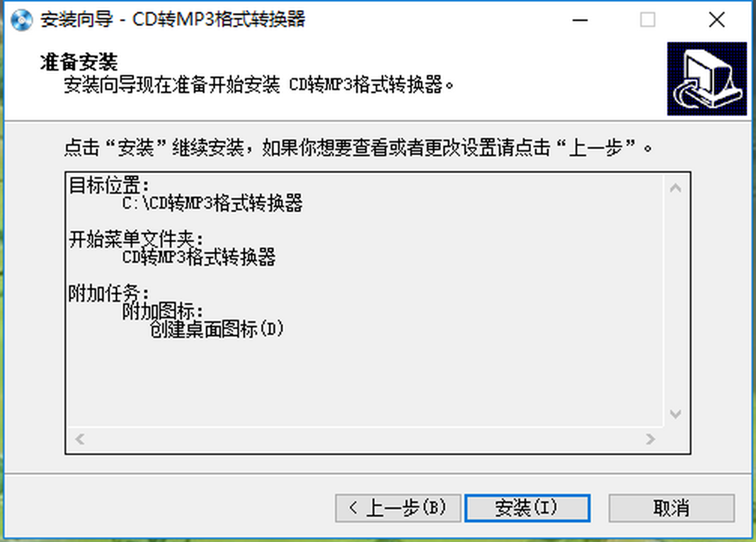The image size is (756, 542).
Task: Click the window title 安装向导 text
Action: click(77, 20)
